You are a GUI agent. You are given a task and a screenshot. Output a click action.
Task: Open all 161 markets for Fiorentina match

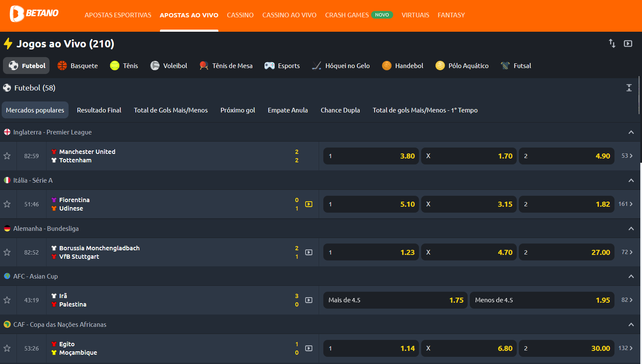click(625, 204)
